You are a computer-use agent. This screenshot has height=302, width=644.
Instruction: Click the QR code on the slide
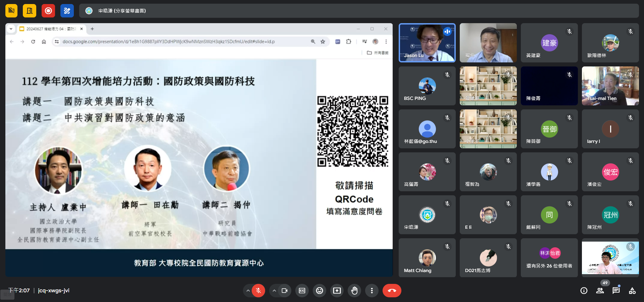353,131
